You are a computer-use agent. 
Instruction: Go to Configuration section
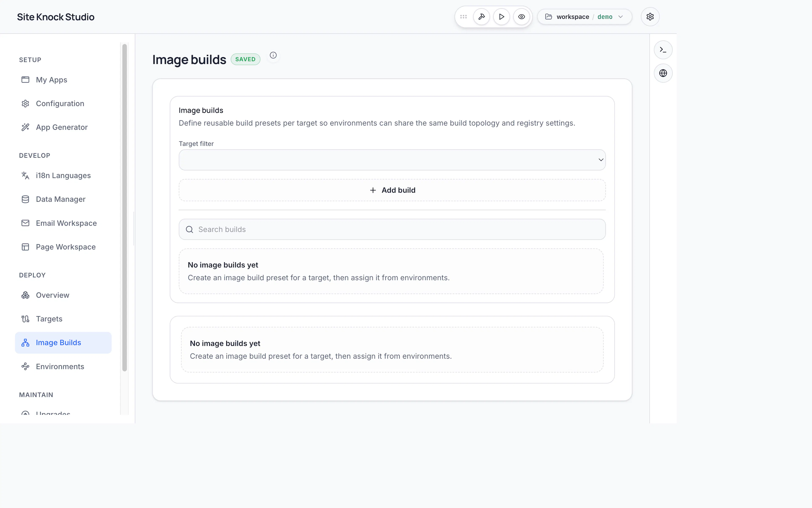63,104
